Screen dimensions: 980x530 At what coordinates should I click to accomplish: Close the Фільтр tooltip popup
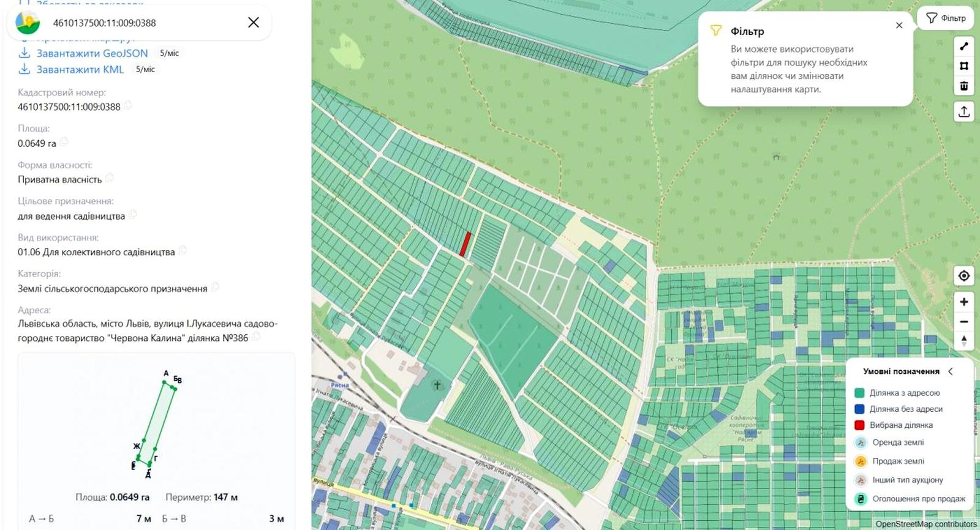tap(899, 26)
